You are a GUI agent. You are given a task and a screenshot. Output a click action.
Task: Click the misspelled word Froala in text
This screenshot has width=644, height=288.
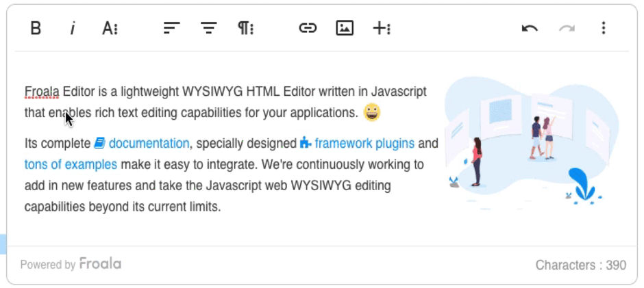[x=42, y=92]
